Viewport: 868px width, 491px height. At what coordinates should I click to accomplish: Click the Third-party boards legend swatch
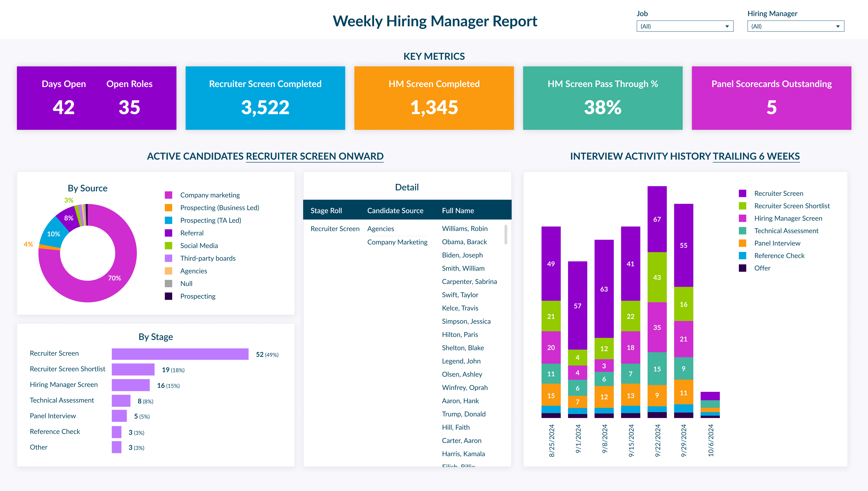click(168, 258)
